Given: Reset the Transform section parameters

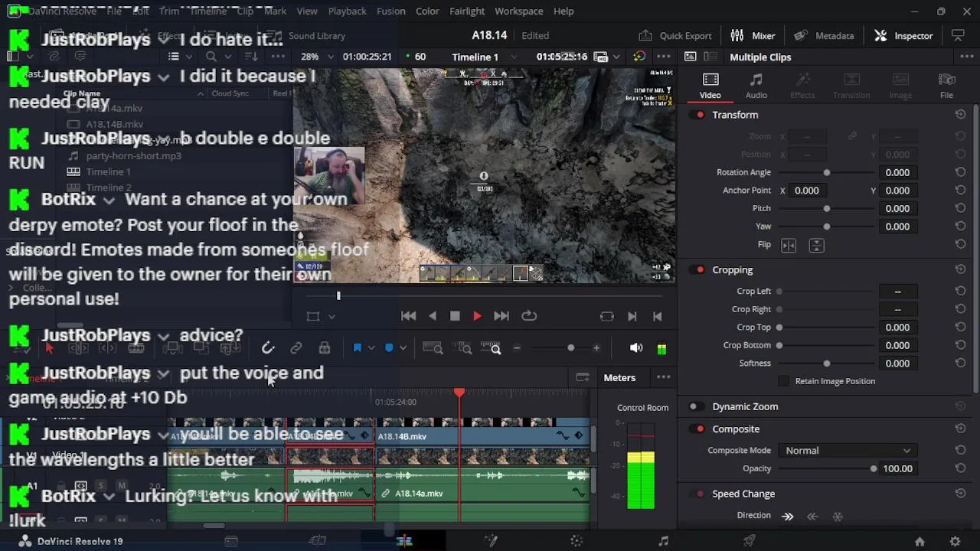Looking at the screenshot, I should pos(960,115).
